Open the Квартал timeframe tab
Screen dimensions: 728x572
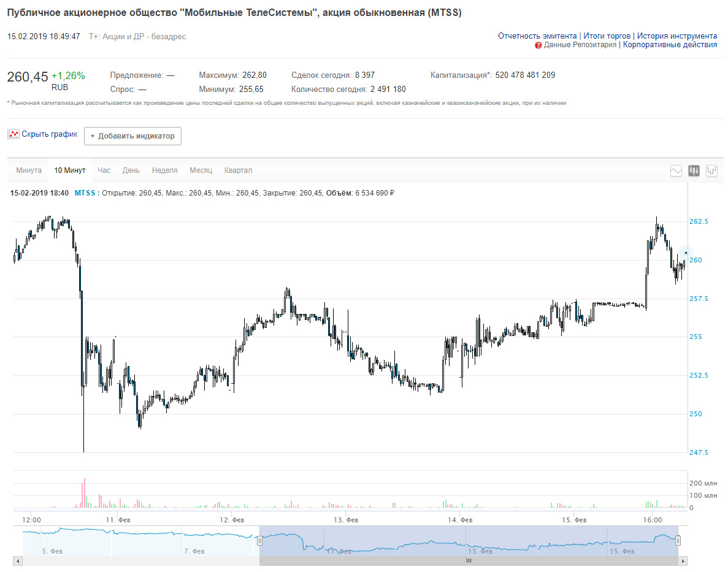pyautogui.click(x=238, y=170)
